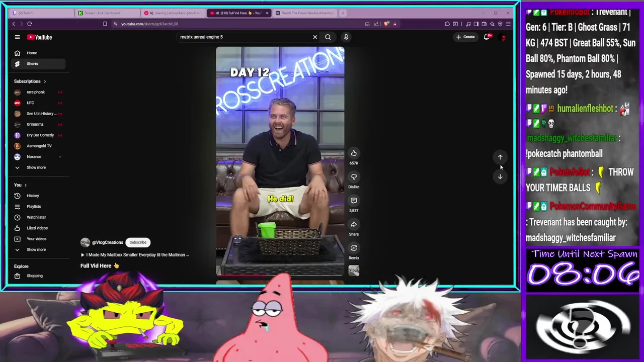
Task: Dislike the Short with thumbs down
Action: tap(354, 177)
